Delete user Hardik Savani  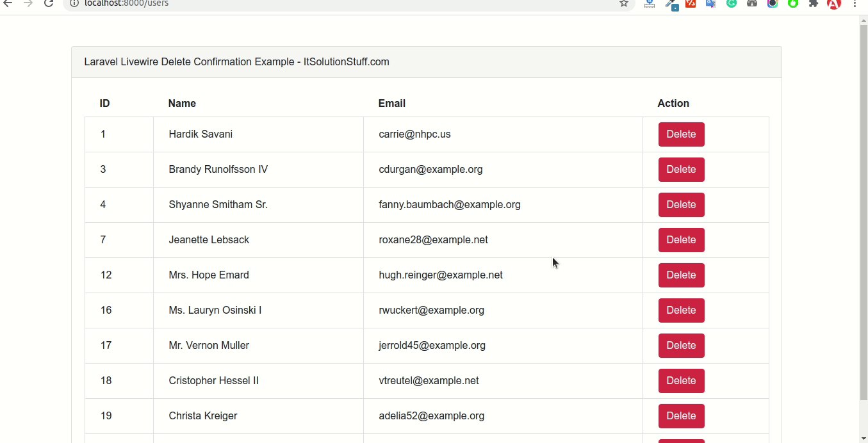click(x=681, y=134)
